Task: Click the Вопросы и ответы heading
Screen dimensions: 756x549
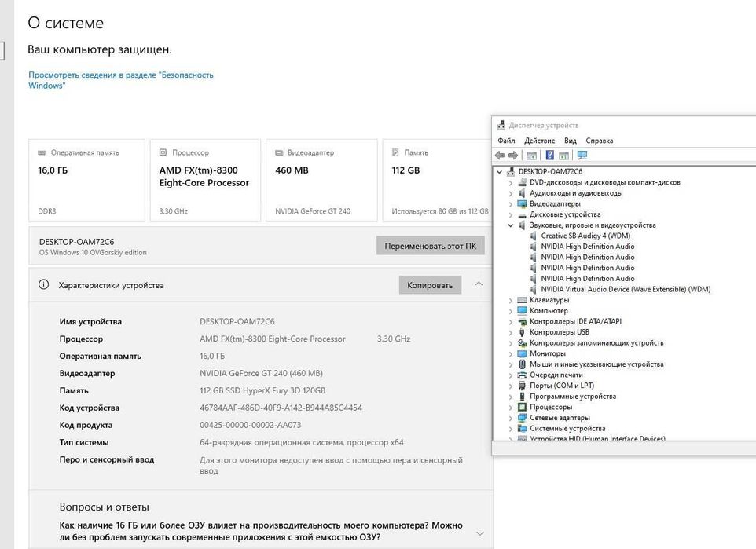Action: tap(105, 507)
